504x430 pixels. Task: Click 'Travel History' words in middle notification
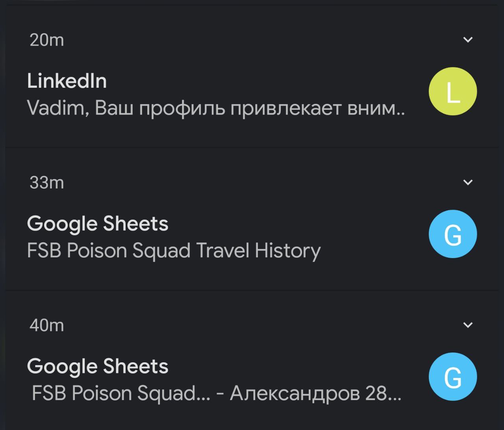pyautogui.click(x=258, y=251)
